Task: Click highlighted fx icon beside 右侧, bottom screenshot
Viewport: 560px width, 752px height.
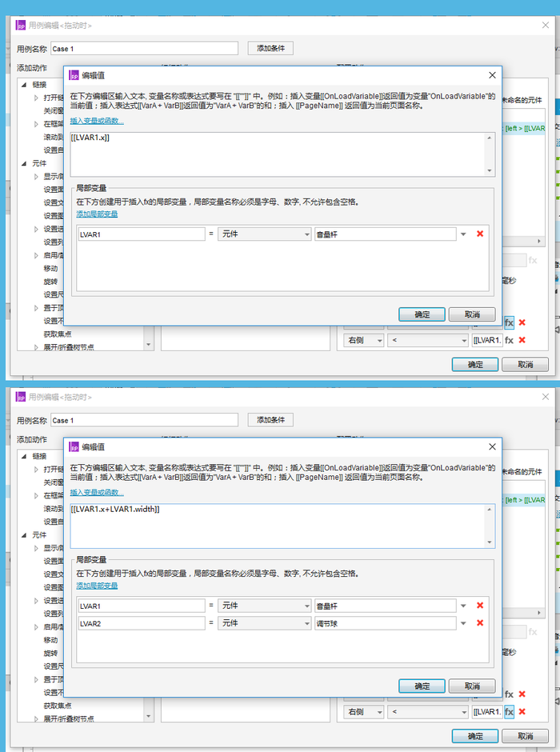Action: tap(509, 712)
